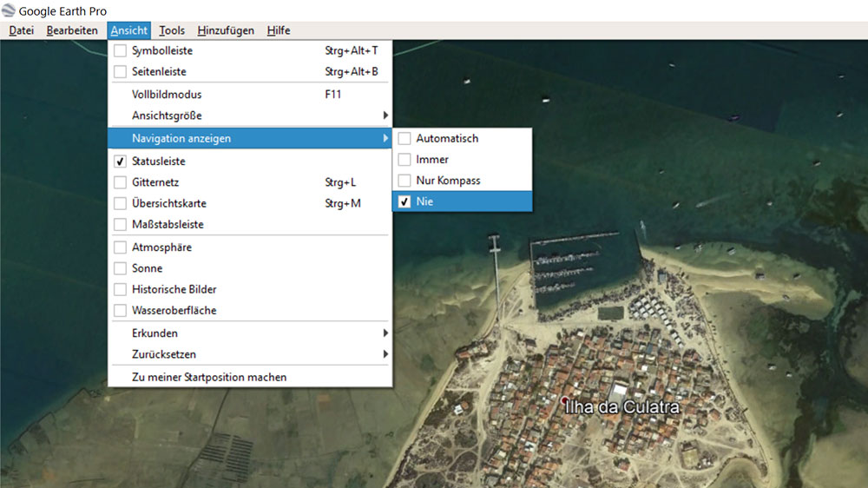Viewport: 868px width, 488px height.
Task: Enable the Gitternetz overlay
Action: point(121,182)
